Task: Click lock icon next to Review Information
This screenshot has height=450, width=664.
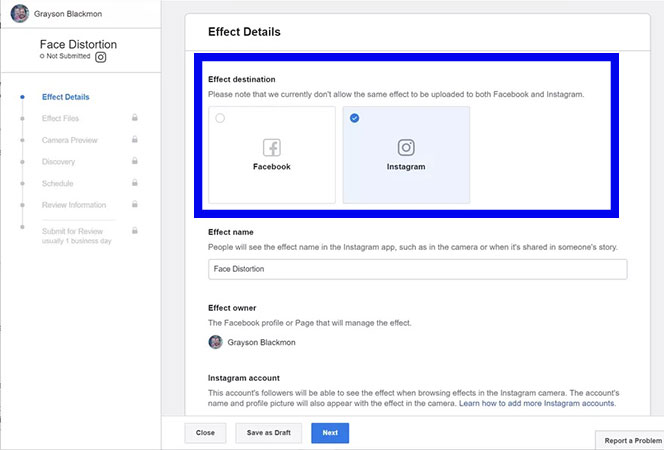Action: [x=135, y=204]
